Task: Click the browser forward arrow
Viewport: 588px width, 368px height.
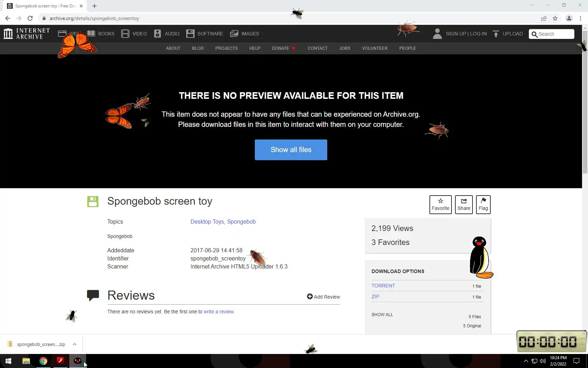Action: [19, 18]
